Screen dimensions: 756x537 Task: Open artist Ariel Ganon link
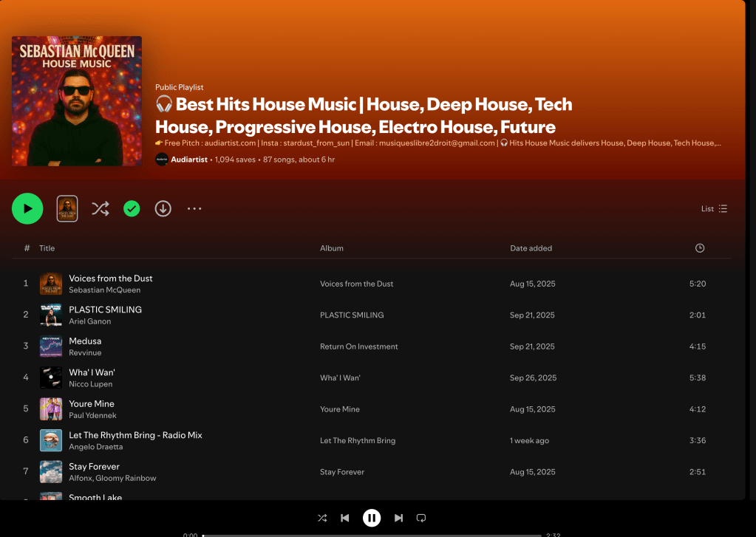coord(89,321)
